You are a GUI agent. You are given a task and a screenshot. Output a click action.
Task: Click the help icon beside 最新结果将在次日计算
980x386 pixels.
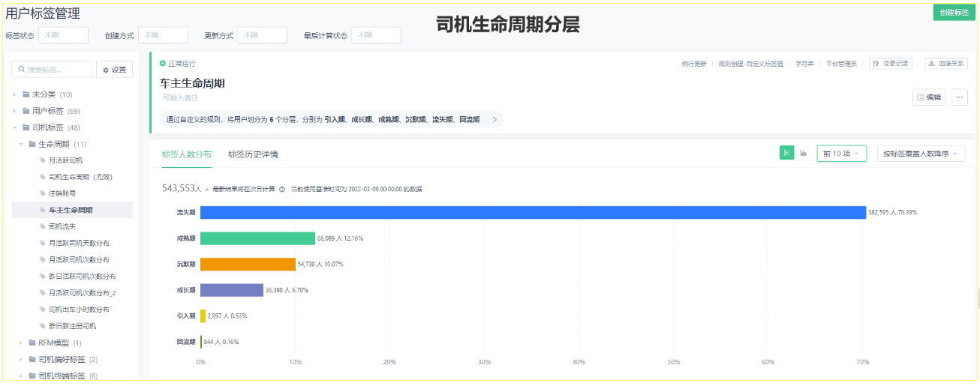(x=282, y=189)
